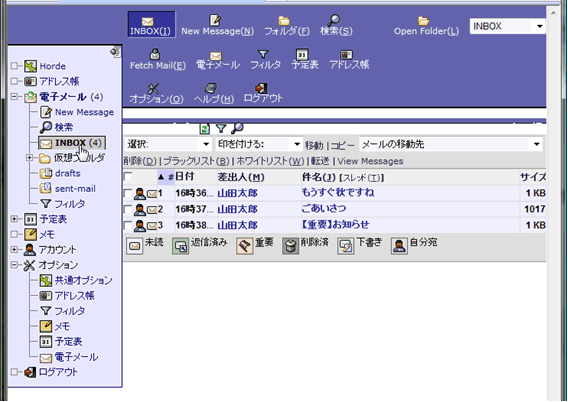568x402 pixels.
Task: Open ヘルプ(H) help book icon
Action: tap(213, 93)
